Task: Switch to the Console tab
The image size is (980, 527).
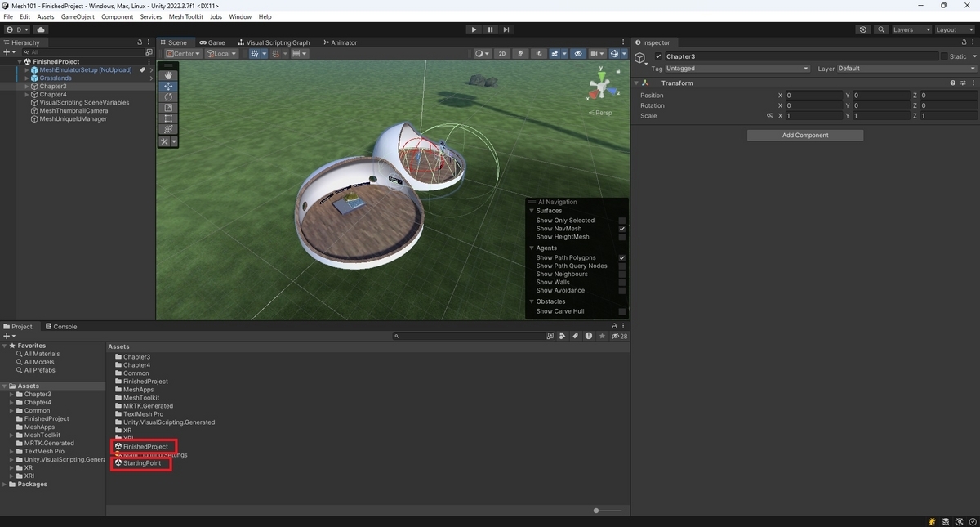Action: click(60, 326)
